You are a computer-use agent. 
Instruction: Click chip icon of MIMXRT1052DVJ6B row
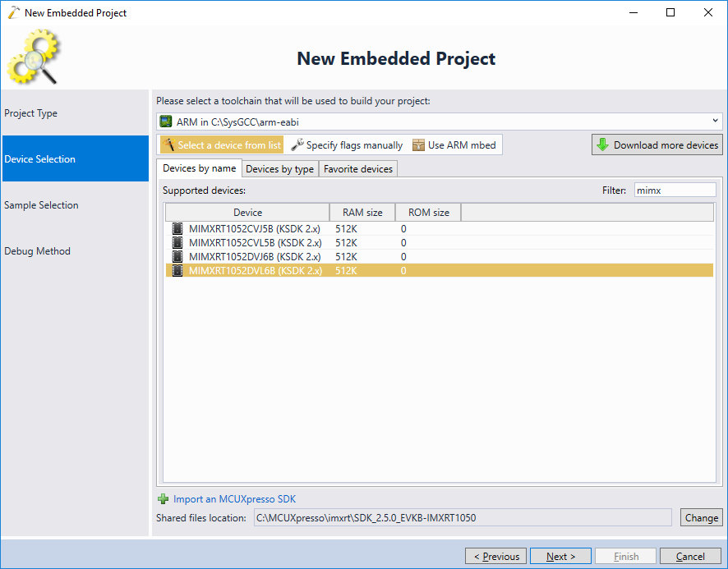click(177, 257)
